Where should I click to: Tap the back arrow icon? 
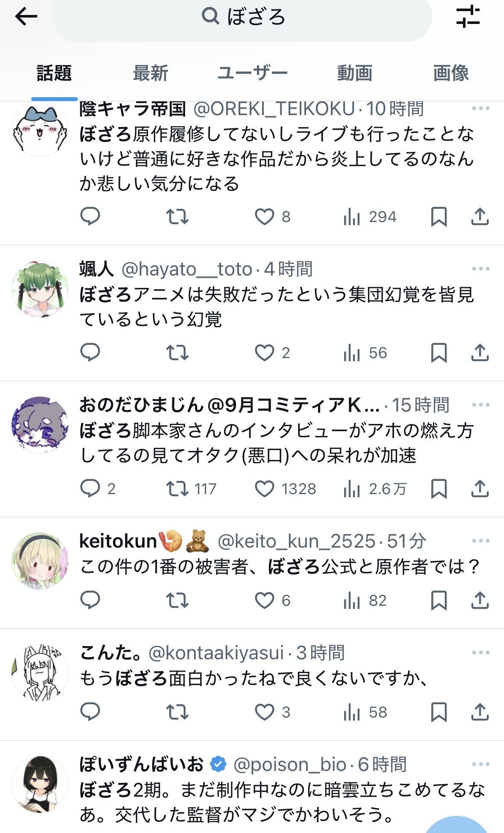[x=26, y=17]
